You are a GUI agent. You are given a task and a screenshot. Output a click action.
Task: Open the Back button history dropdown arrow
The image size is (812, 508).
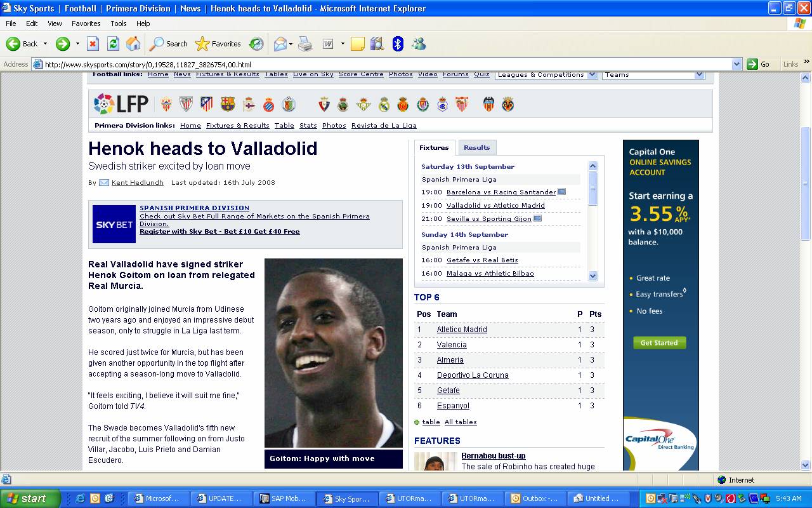click(45, 44)
